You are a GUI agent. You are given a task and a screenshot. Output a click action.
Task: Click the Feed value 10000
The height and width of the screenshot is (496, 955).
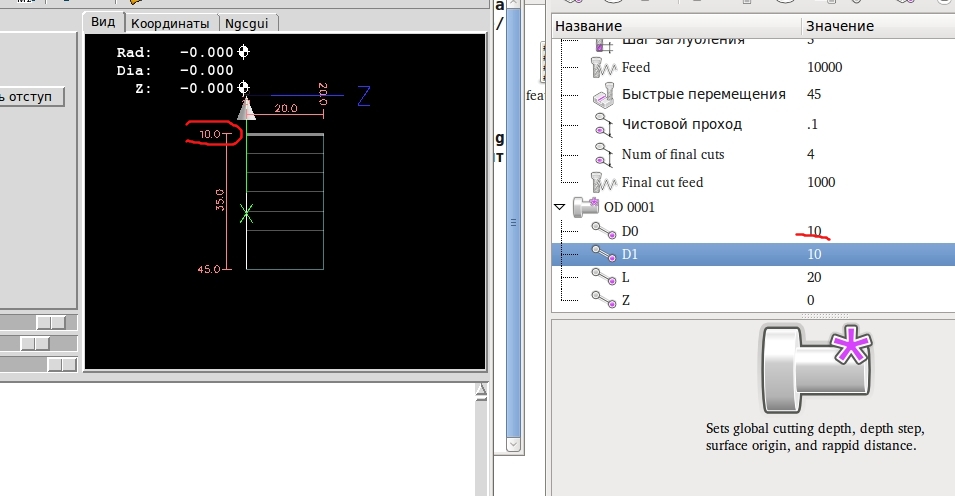(x=825, y=68)
